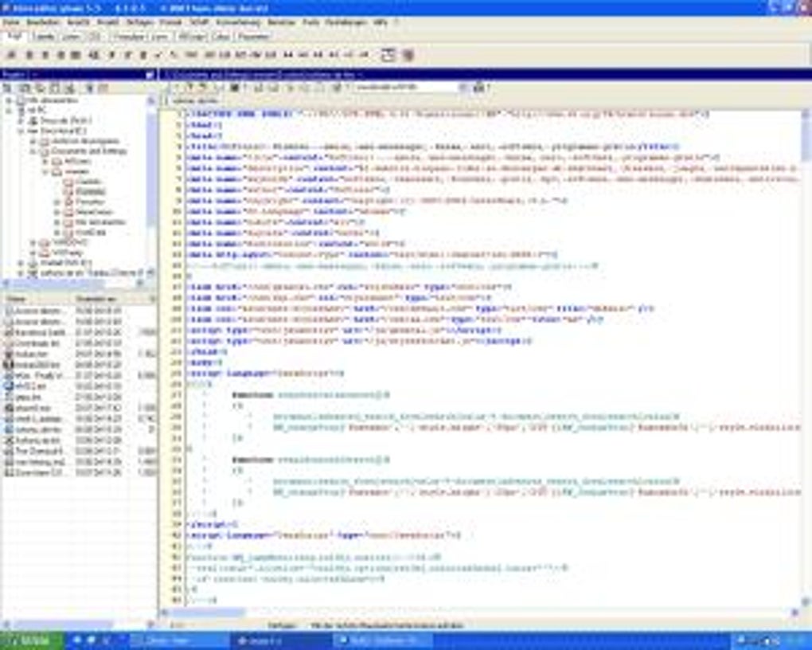Click the search text field in editor toolbar
The height and width of the screenshot is (650, 812).
tap(405, 88)
